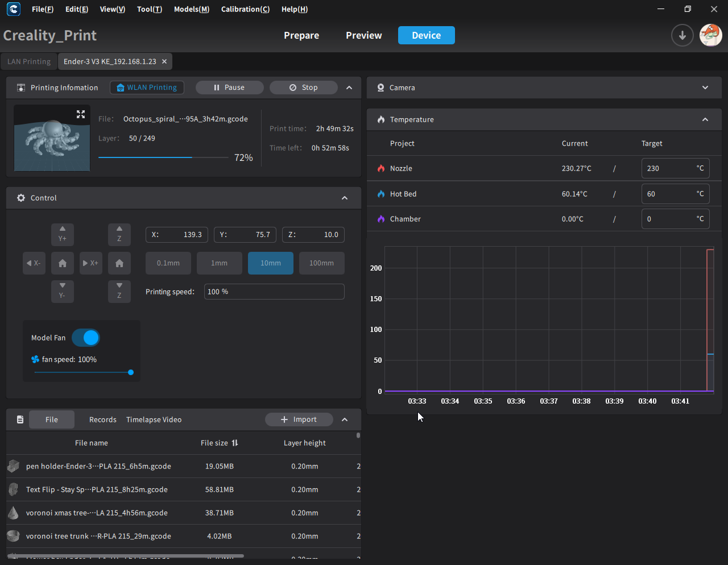Move Y+ axis arrow
This screenshot has width=728, height=565.
click(x=63, y=234)
